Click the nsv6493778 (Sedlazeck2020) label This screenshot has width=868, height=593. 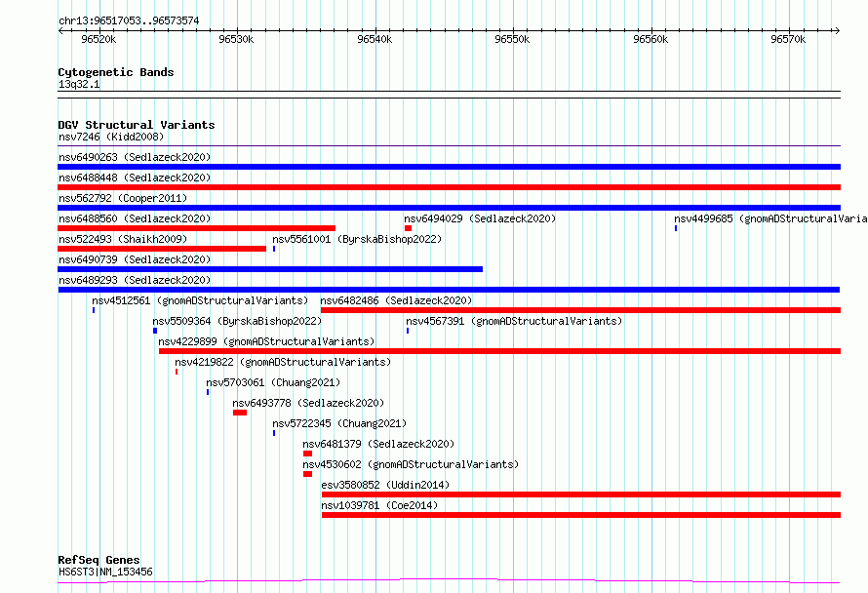coord(308,403)
